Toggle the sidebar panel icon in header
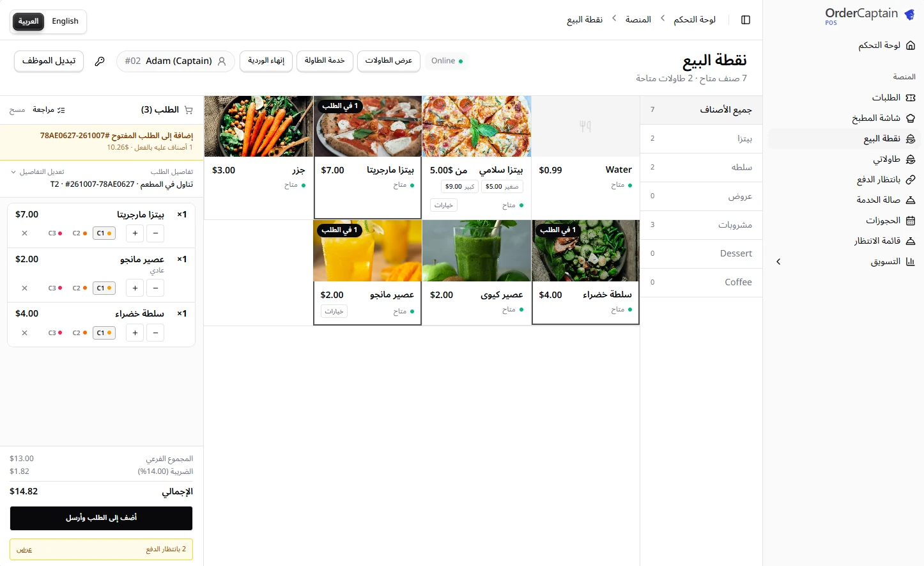This screenshot has width=924, height=566. point(745,20)
